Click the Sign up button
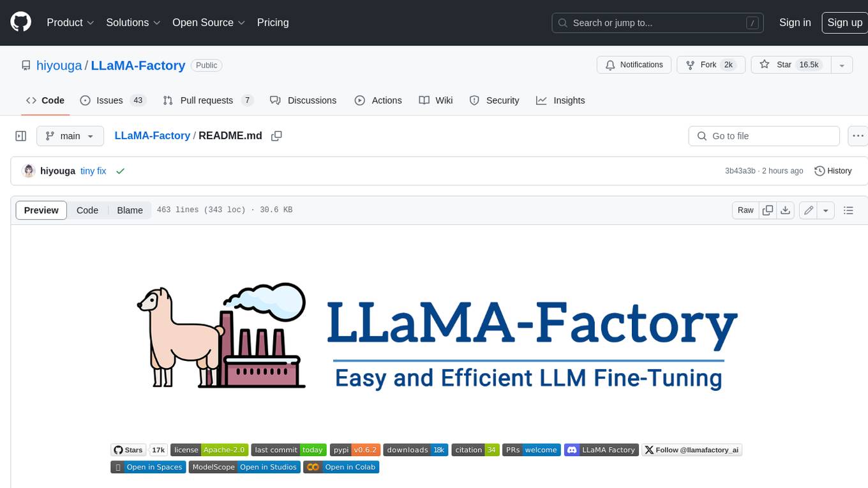868x488 pixels. coord(844,22)
